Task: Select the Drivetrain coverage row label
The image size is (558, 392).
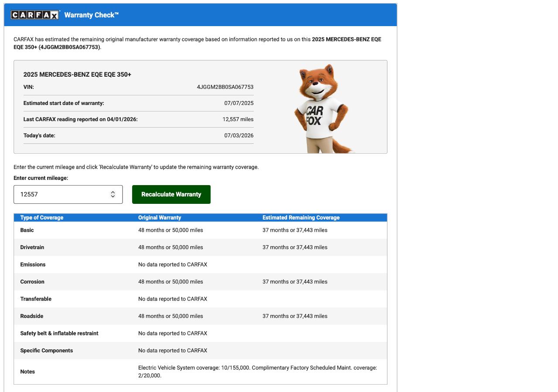Action: coord(32,247)
